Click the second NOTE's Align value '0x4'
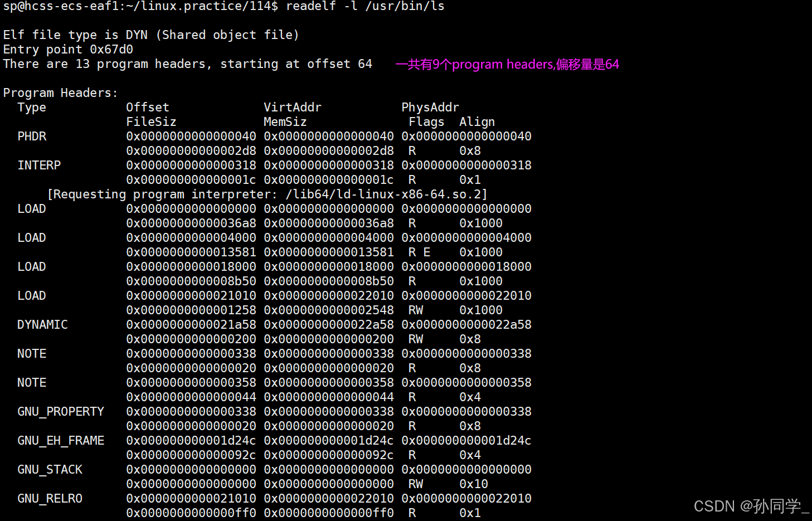812x521 pixels. pyautogui.click(x=470, y=397)
